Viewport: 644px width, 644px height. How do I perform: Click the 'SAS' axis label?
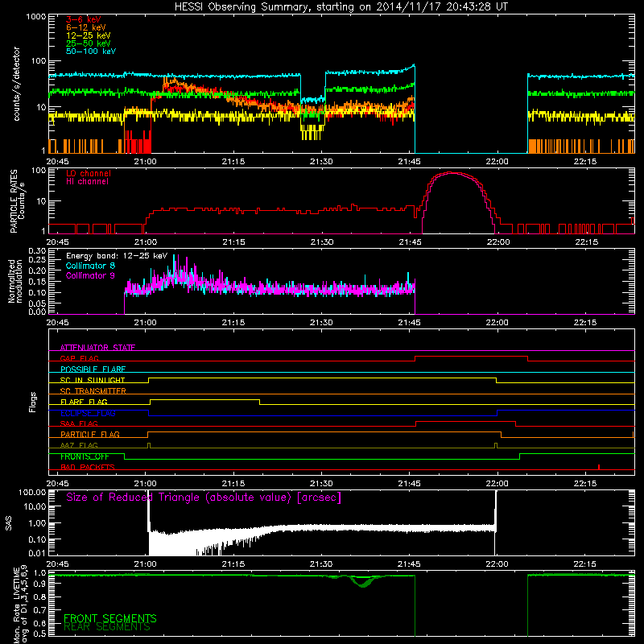click(x=9, y=523)
